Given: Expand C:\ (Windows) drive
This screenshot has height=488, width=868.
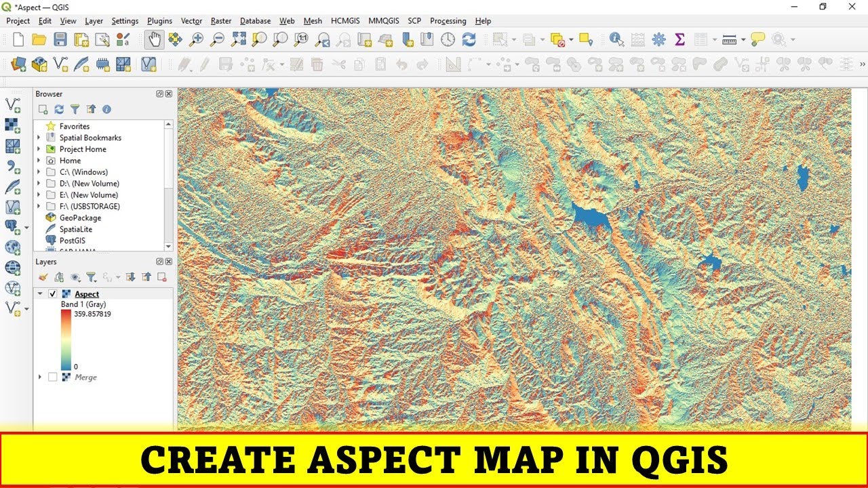Looking at the screenshot, I should click(x=39, y=172).
